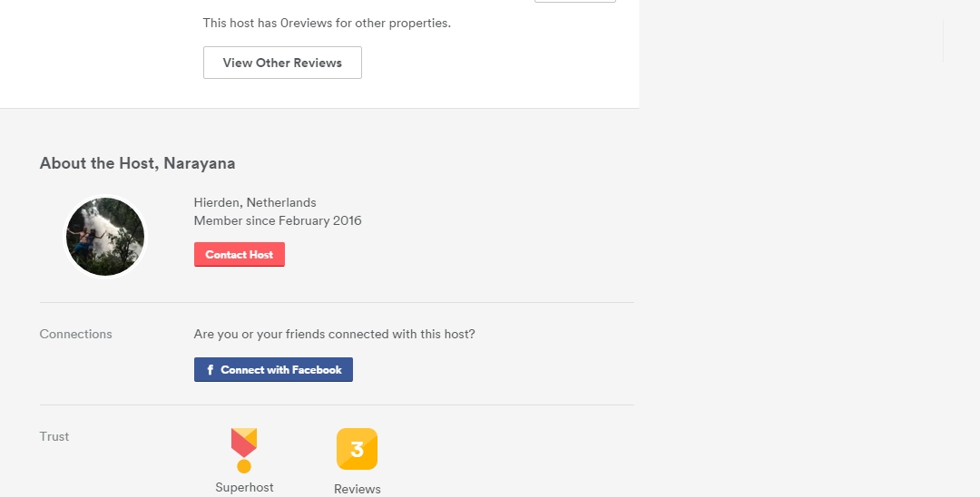980x497 pixels.
Task: Click the empty gray right sidebar area
Action: (x=808, y=272)
